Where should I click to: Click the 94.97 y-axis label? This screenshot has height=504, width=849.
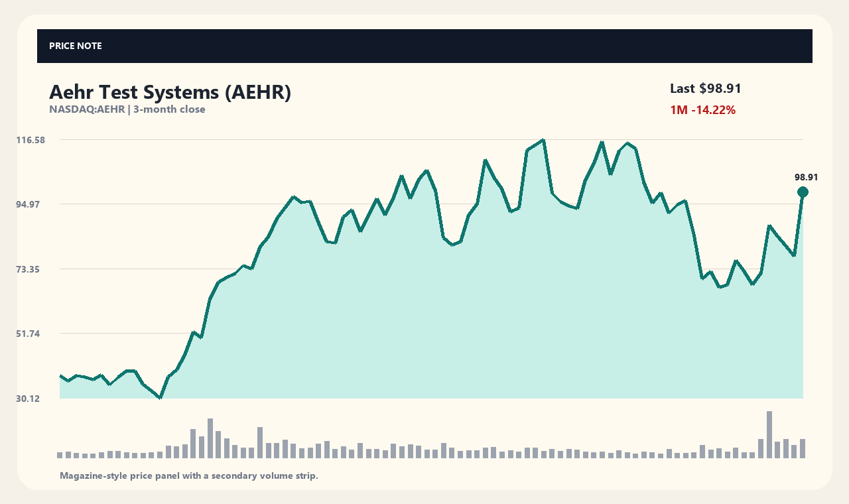point(29,204)
